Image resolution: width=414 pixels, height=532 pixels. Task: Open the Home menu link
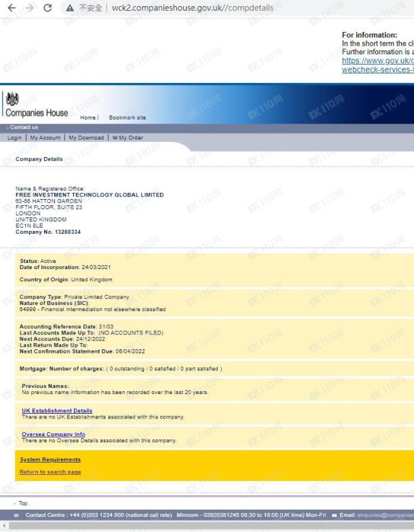pyautogui.click(x=88, y=118)
